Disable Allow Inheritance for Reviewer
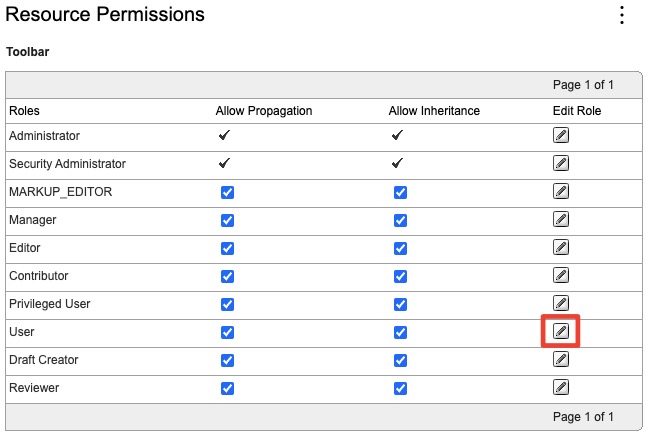The image size is (652, 439). point(400,389)
